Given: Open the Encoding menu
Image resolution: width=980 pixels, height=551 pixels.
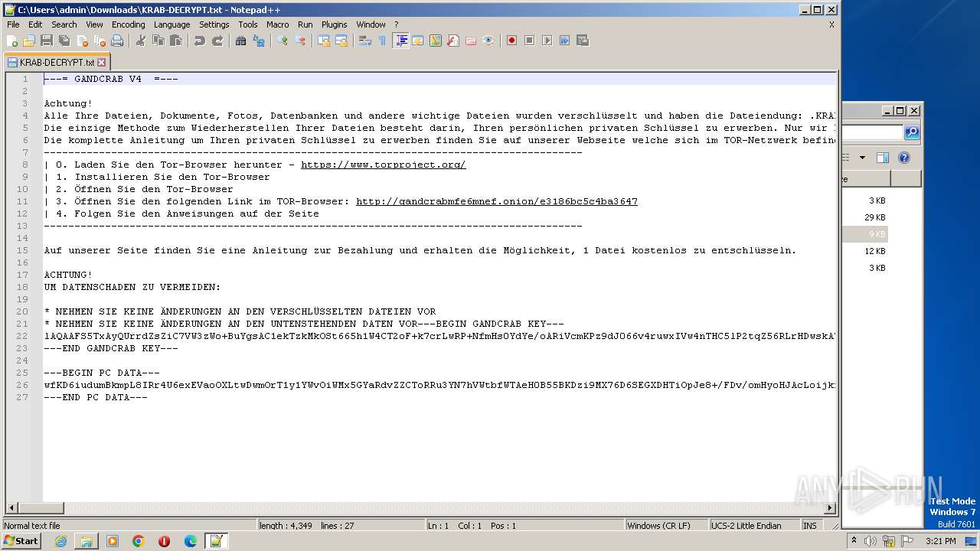Looking at the screenshot, I should [x=128, y=24].
